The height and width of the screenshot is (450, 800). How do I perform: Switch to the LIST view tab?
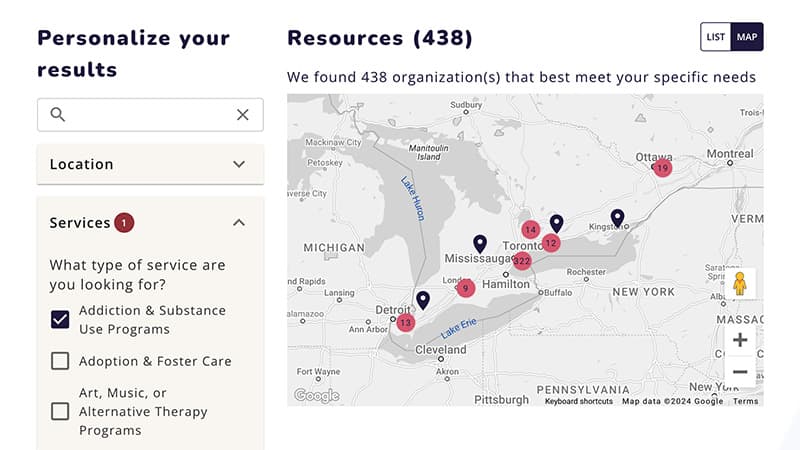click(x=716, y=37)
